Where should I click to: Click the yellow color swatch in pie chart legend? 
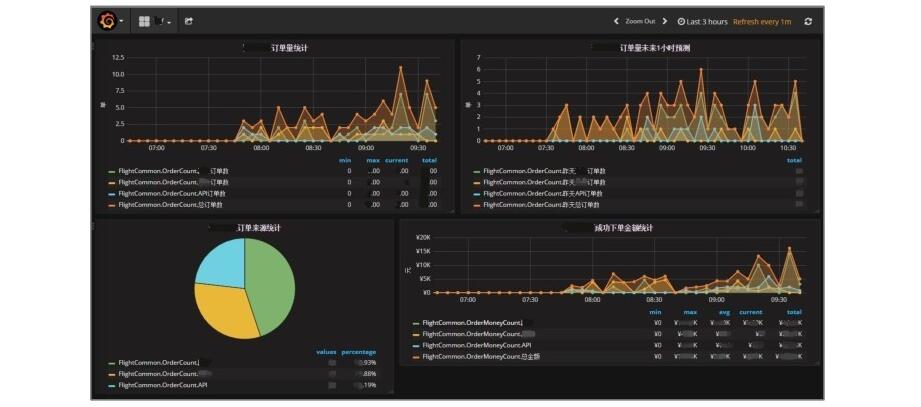tap(112, 374)
